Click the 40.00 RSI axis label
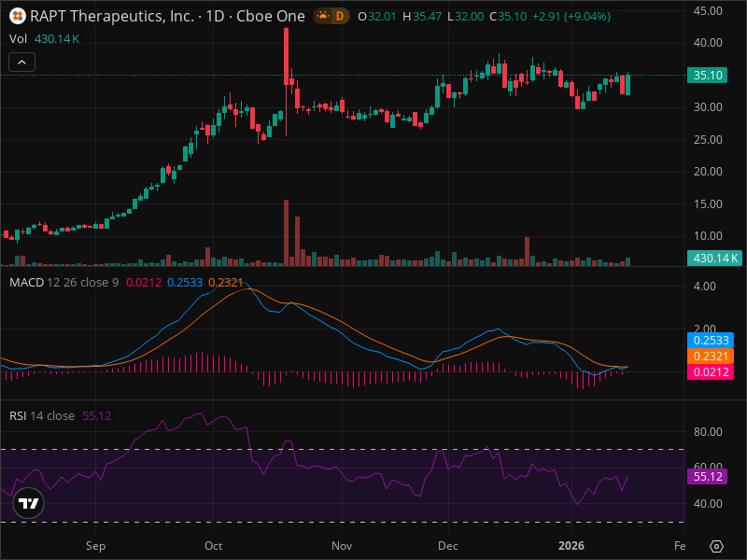Screen dimensions: 747x560 pyautogui.click(x=708, y=503)
